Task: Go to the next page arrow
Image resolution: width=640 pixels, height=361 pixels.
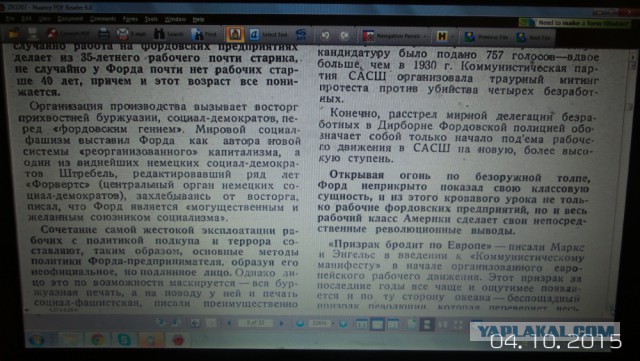Action: tap(281, 323)
